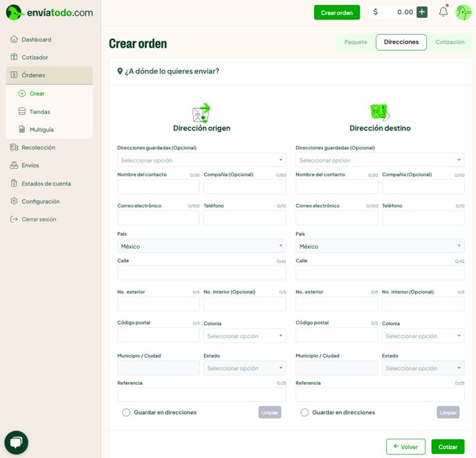Click the Configuración gear icon
Viewport: 476px width, 458px height.
(14, 201)
